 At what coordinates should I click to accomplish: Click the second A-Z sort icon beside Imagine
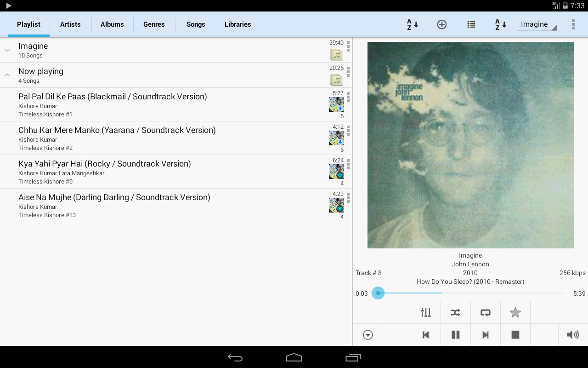[501, 24]
